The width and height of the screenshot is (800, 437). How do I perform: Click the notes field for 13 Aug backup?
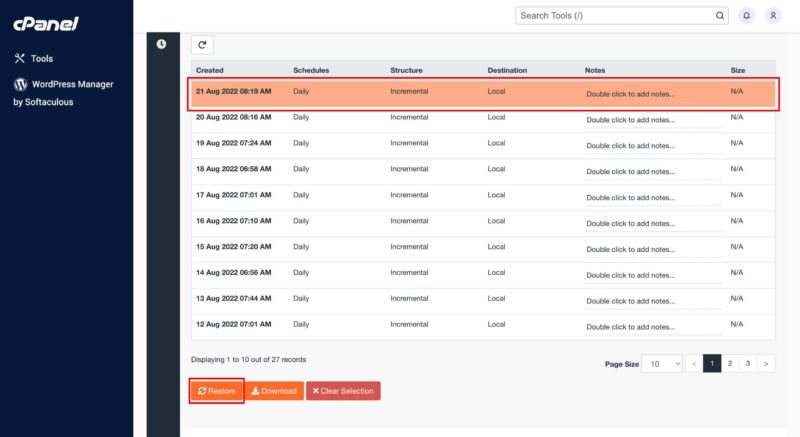pyautogui.click(x=653, y=301)
